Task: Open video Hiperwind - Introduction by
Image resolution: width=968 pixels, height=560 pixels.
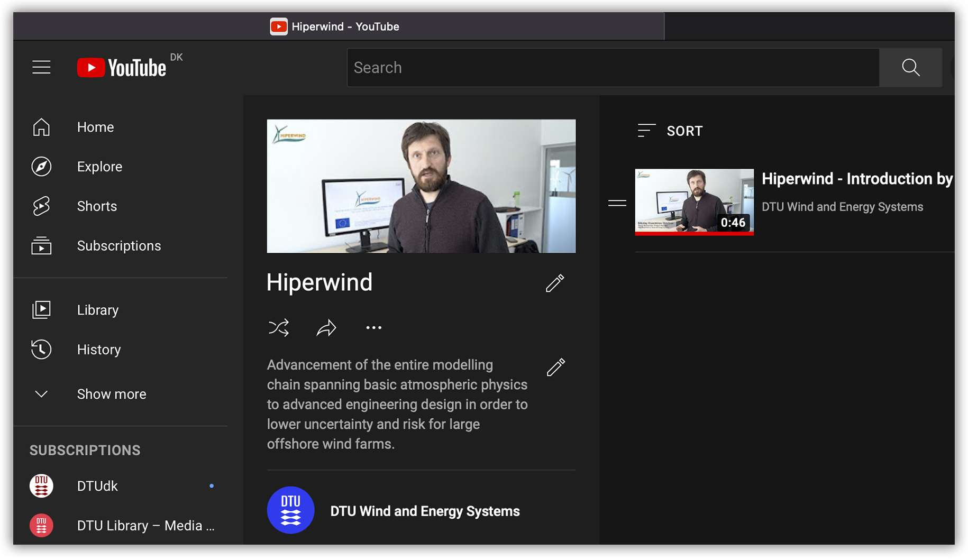Action: pos(857,179)
